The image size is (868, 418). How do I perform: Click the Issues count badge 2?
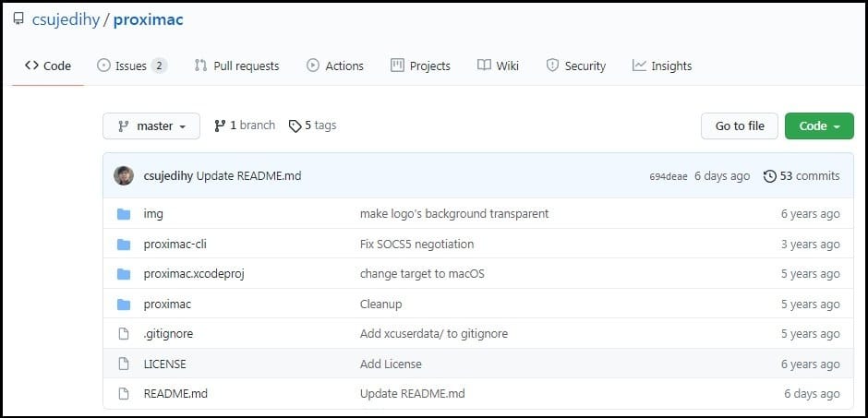tap(159, 66)
